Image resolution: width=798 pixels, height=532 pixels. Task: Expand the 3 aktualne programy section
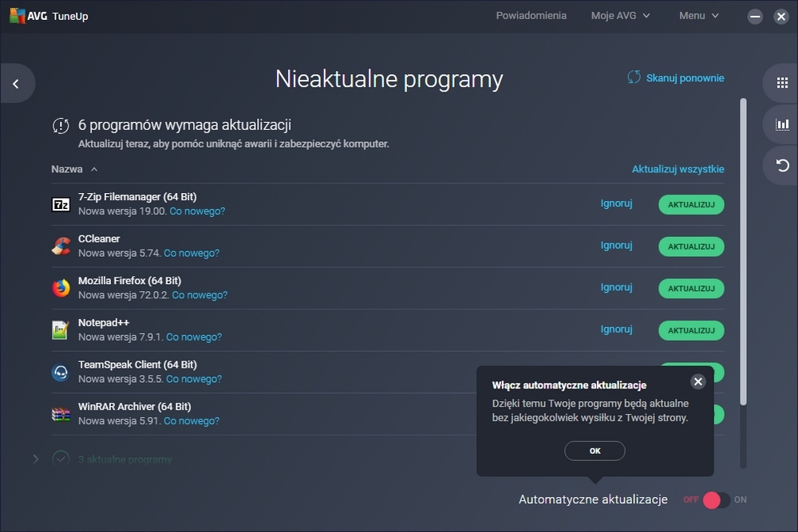[x=36, y=459]
